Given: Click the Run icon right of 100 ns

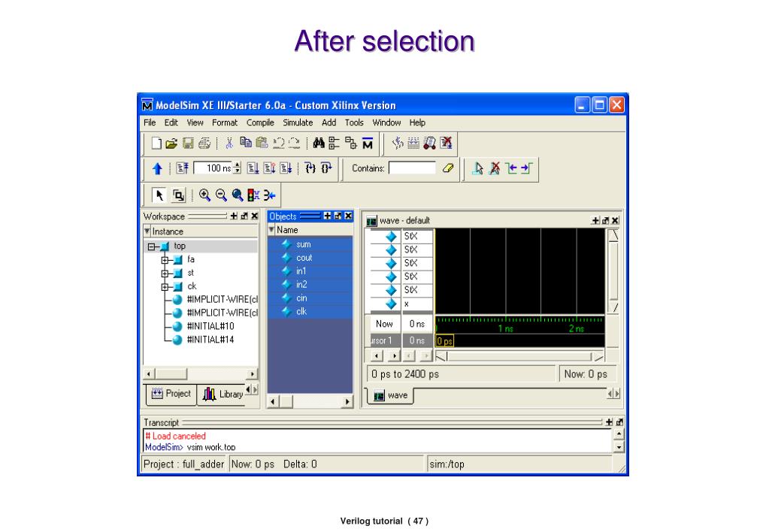Looking at the screenshot, I should coord(253,168).
